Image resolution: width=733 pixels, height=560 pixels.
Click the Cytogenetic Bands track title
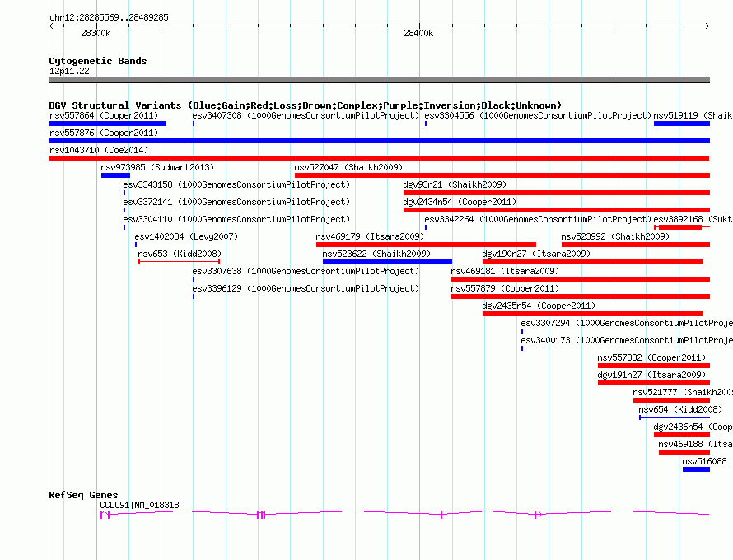pos(98,61)
